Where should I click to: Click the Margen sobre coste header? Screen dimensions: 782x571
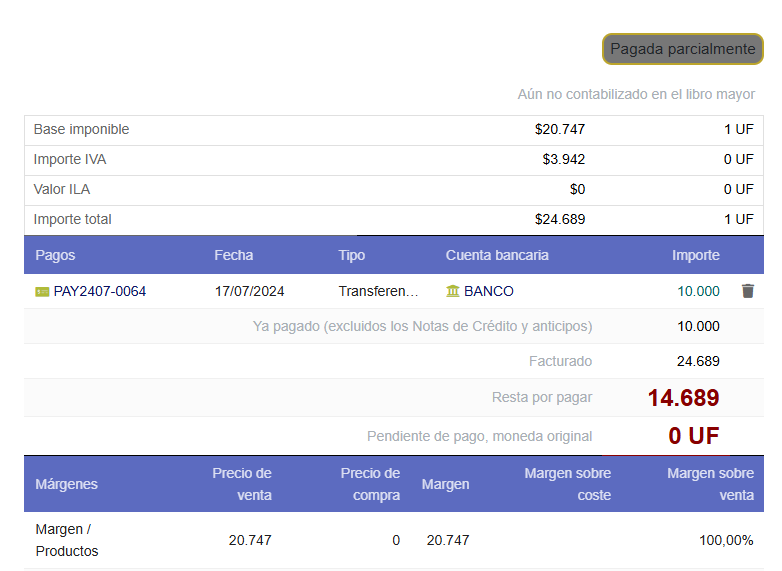[568, 484]
